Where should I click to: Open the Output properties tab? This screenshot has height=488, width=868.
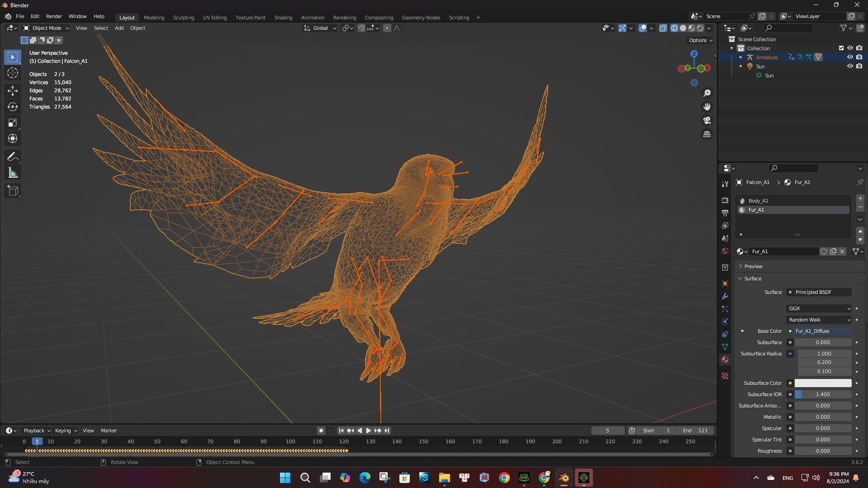[x=725, y=213]
